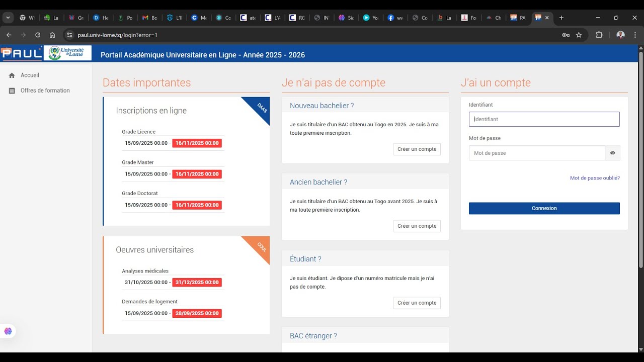This screenshot has width=644, height=362.
Task: Switch to the 'Sic' tab
Action: tap(346, 18)
